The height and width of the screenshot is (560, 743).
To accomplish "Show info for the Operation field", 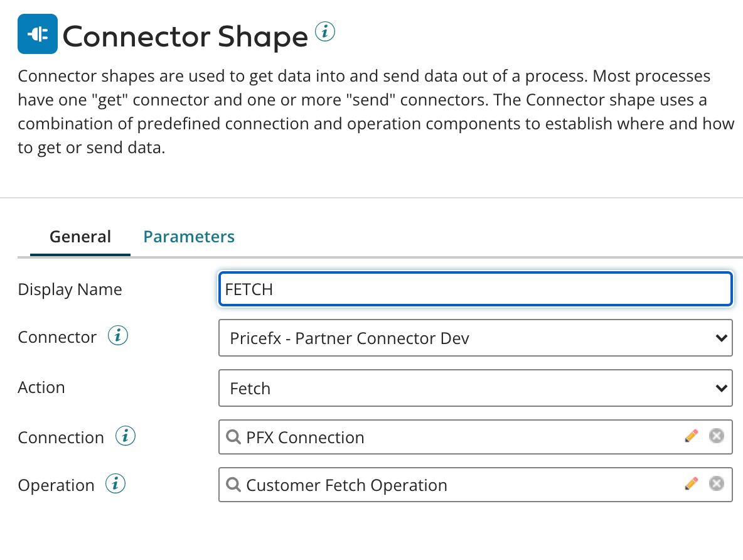I will tap(115, 484).
